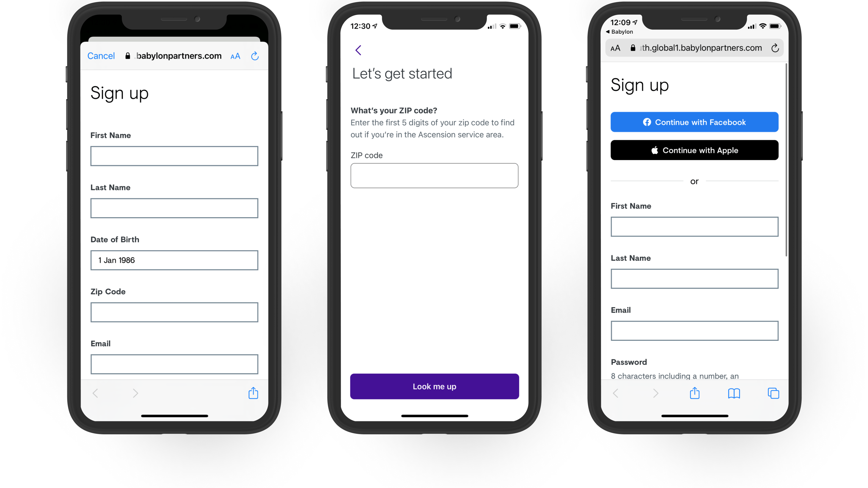Tap AA font size toggle left phone
The image size is (868, 488).
235,56
